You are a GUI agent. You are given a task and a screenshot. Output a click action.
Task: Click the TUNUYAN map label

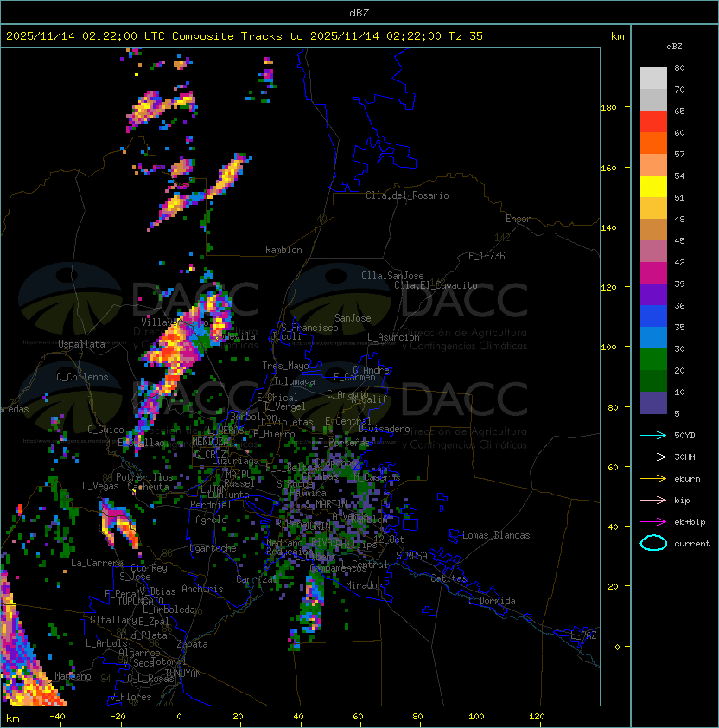[183, 674]
